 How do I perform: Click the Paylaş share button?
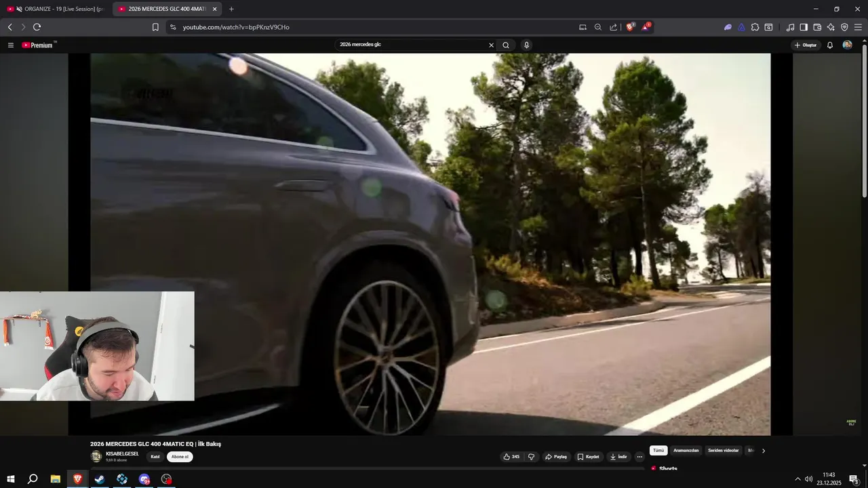tap(556, 457)
